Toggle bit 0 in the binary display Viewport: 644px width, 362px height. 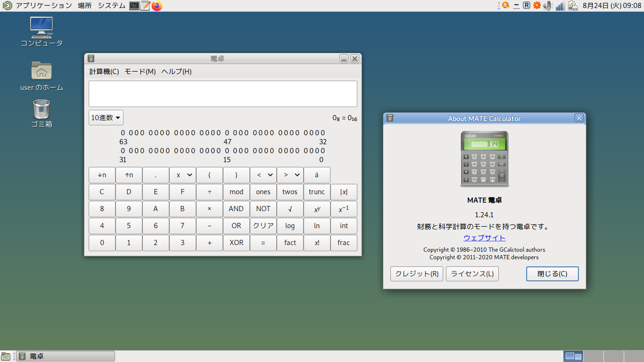323,150
